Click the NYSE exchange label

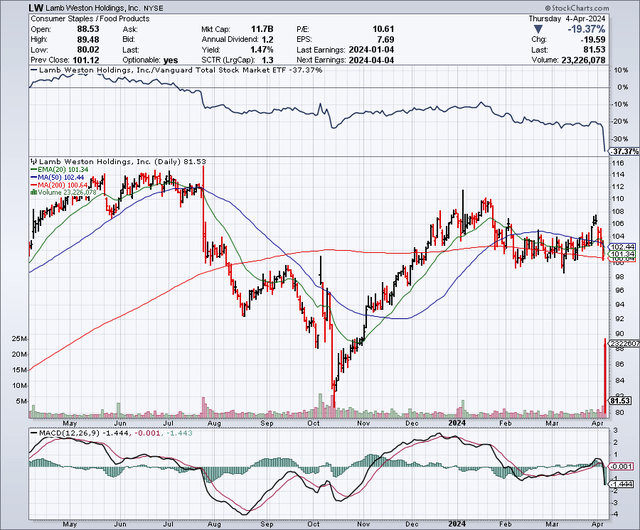[153, 8]
